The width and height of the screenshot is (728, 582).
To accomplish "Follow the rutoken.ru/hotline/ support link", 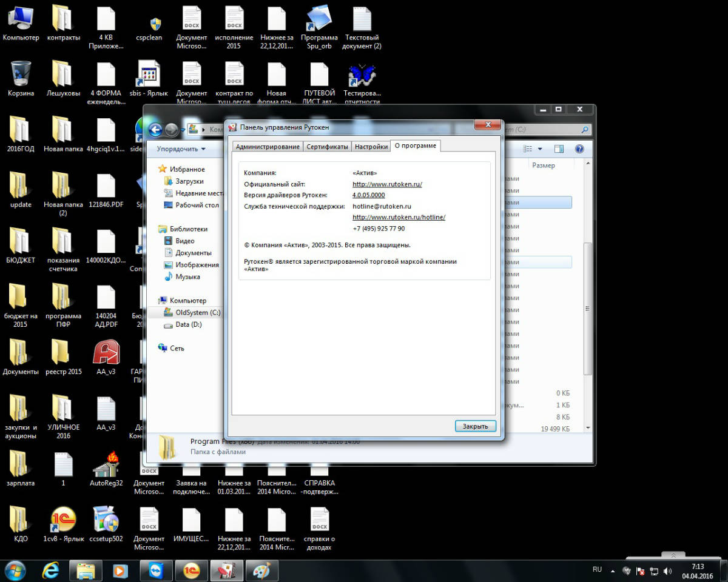I will [x=399, y=217].
